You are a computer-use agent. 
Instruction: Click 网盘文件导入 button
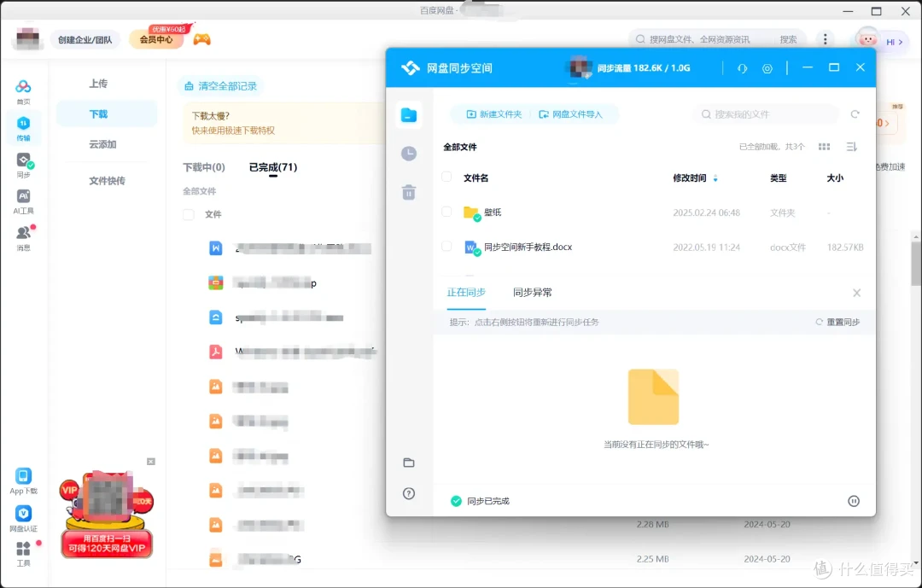pos(570,114)
